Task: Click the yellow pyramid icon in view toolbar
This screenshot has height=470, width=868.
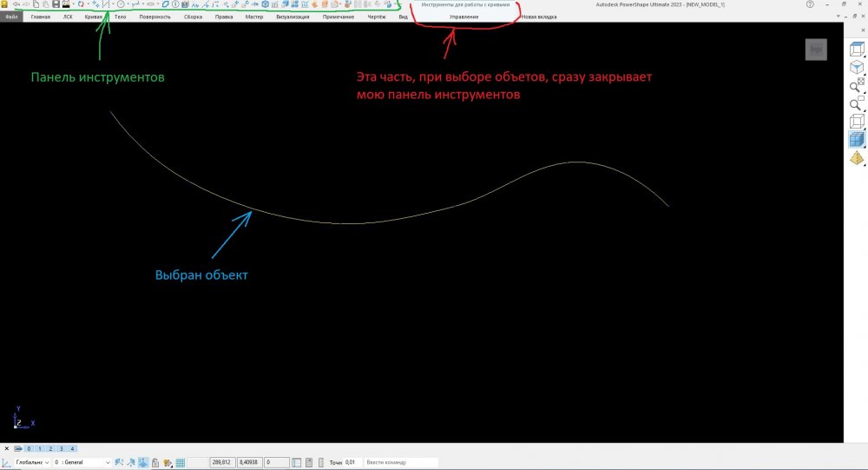Action: pyautogui.click(x=856, y=157)
